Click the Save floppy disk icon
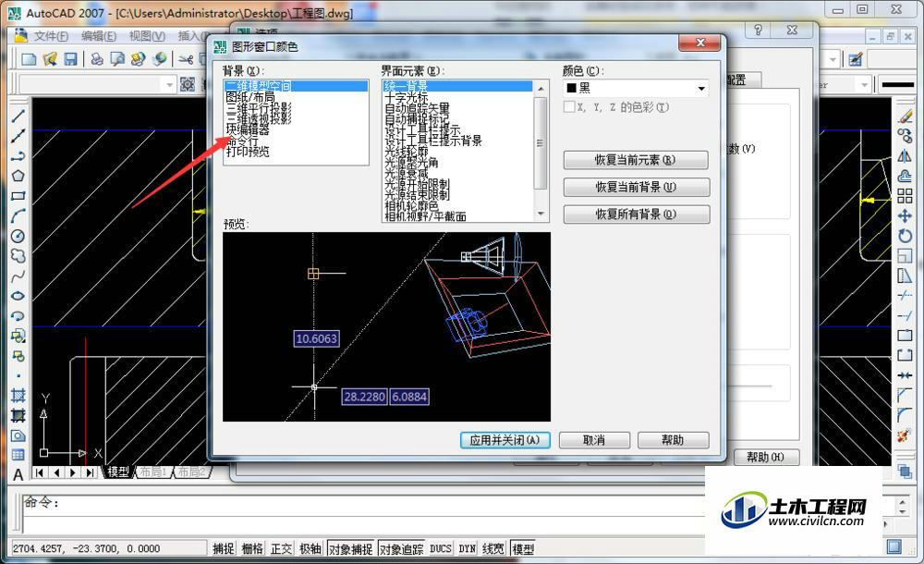 click(71, 59)
